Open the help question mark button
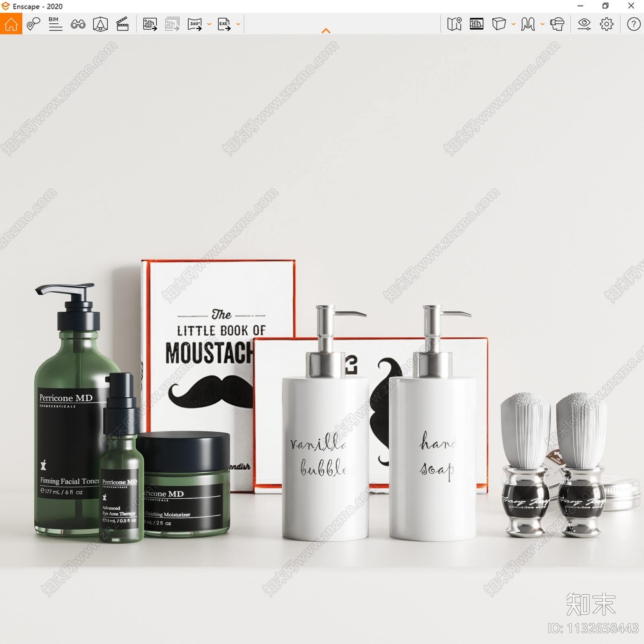Image resolution: width=644 pixels, height=644 pixels. click(x=634, y=24)
